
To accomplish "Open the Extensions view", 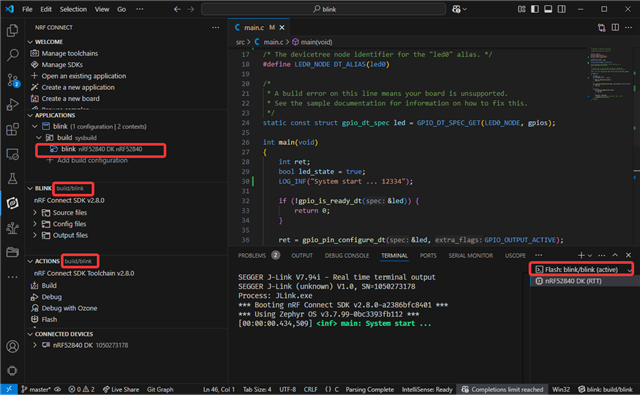I will 12,129.
